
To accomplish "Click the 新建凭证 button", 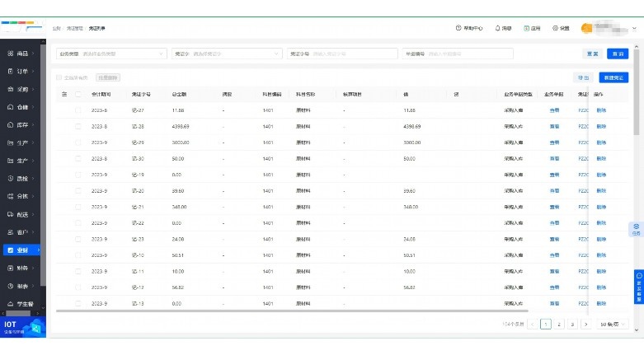I will point(613,77).
